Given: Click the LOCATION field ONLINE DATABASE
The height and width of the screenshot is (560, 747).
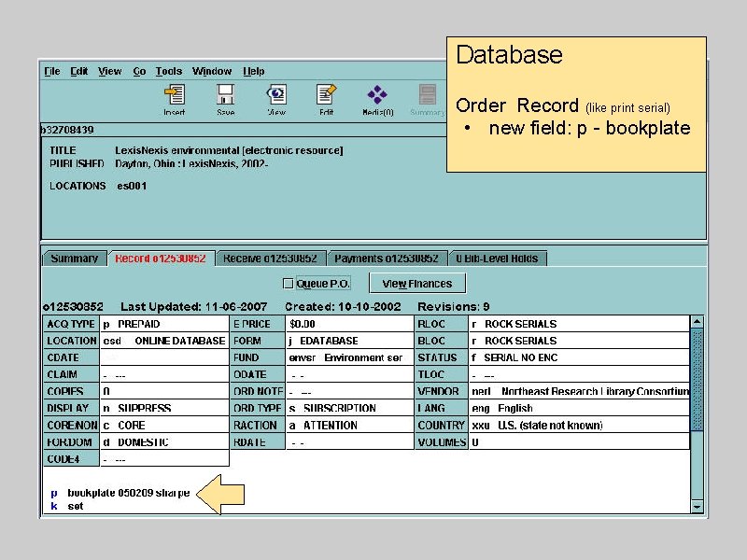Looking at the screenshot, I should click(x=164, y=341).
